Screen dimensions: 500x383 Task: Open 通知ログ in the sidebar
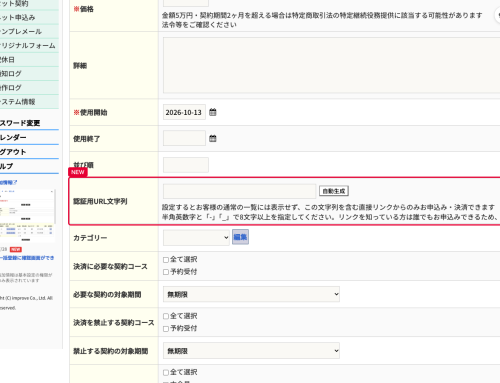(29, 74)
